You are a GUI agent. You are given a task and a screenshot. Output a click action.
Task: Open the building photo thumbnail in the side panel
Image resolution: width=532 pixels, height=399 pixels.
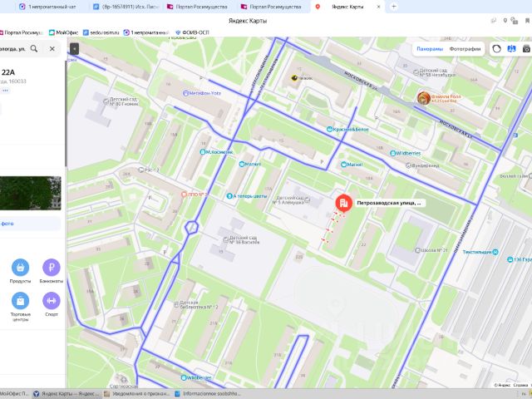30,193
